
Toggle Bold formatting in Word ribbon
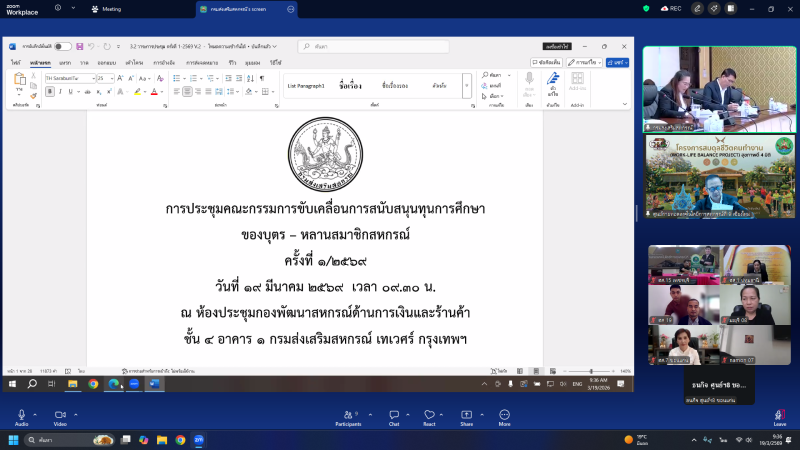(49, 91)
